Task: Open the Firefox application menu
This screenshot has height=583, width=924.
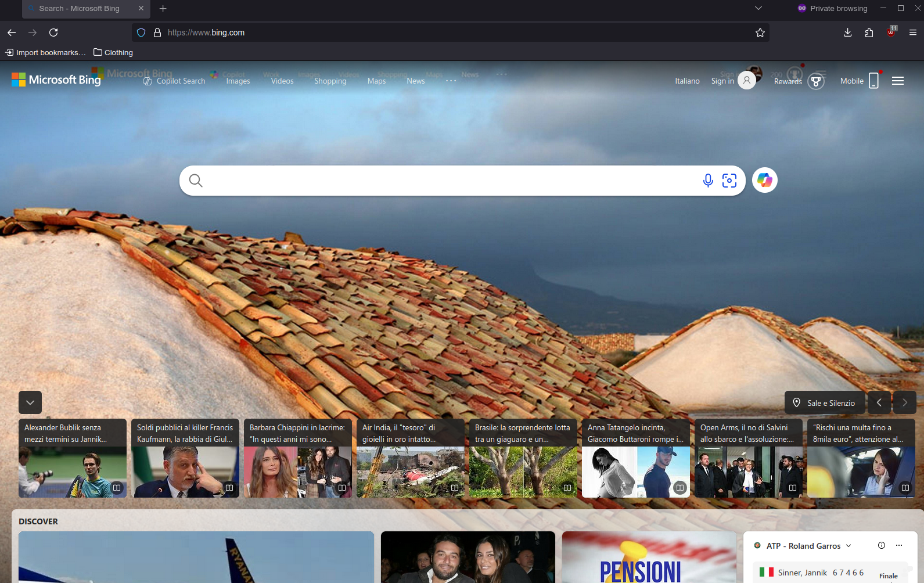Action: (913, 33)
